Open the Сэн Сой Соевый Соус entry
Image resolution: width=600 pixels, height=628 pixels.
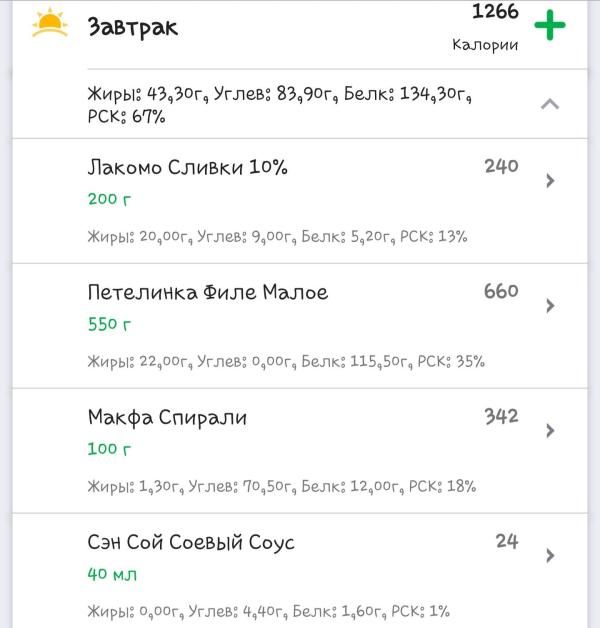tap(191, 543)
